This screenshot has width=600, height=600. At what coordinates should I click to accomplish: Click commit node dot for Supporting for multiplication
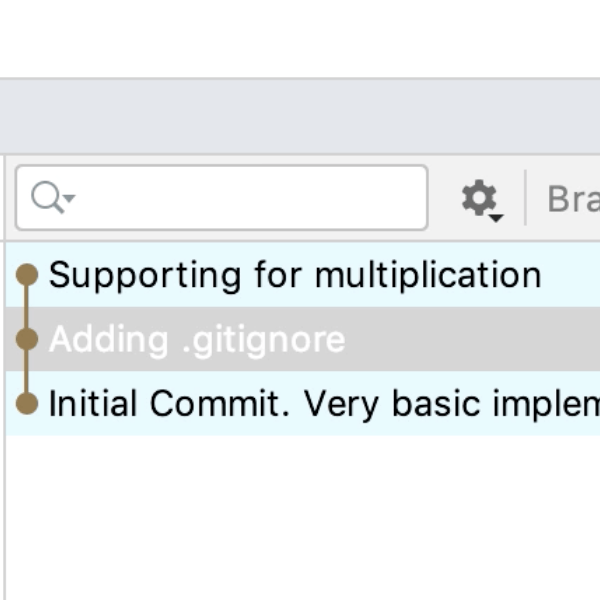click(27, 274)
